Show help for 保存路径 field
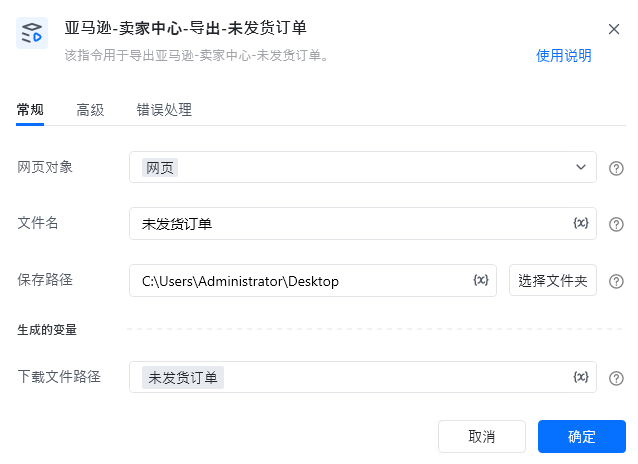 (x=616, y=281)
